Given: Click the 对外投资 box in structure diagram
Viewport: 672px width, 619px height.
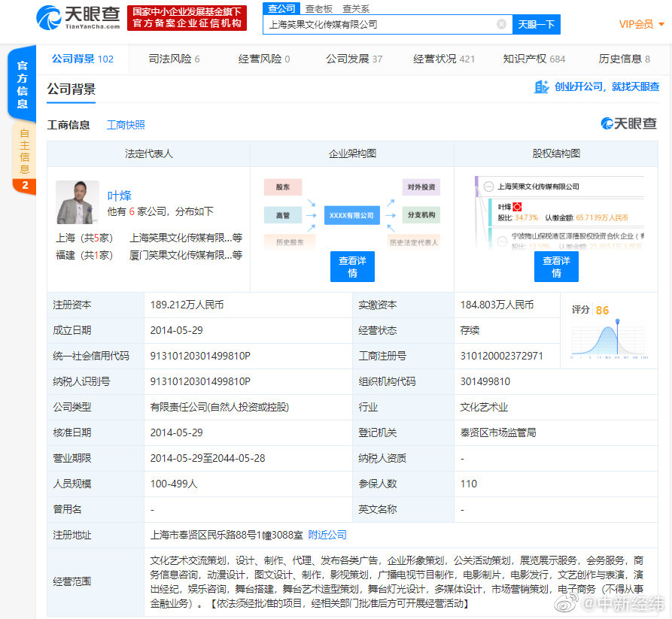Looking at the screenshot, I should pyautogui.click(x=421, y=187).
